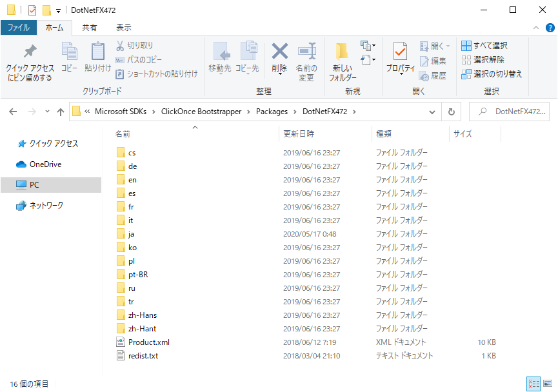
Task: Navigate to Microsoft SDKs breadcrumb
Action: [x=121, y=112]
